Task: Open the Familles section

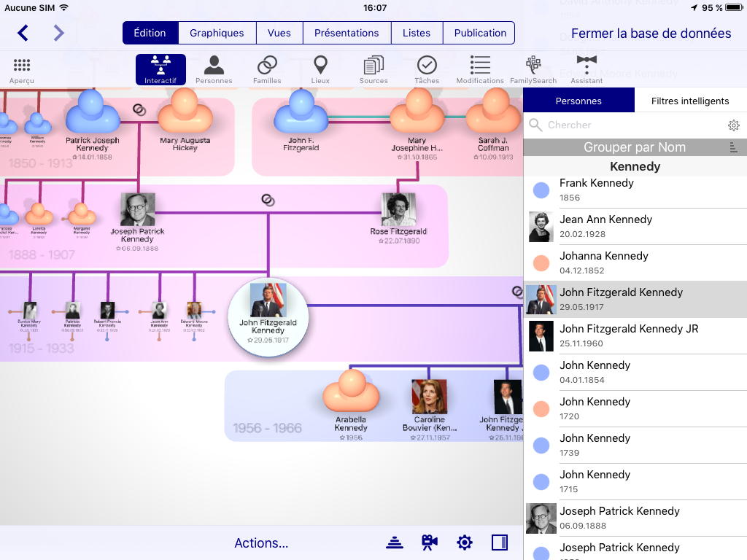Action: 267,69
